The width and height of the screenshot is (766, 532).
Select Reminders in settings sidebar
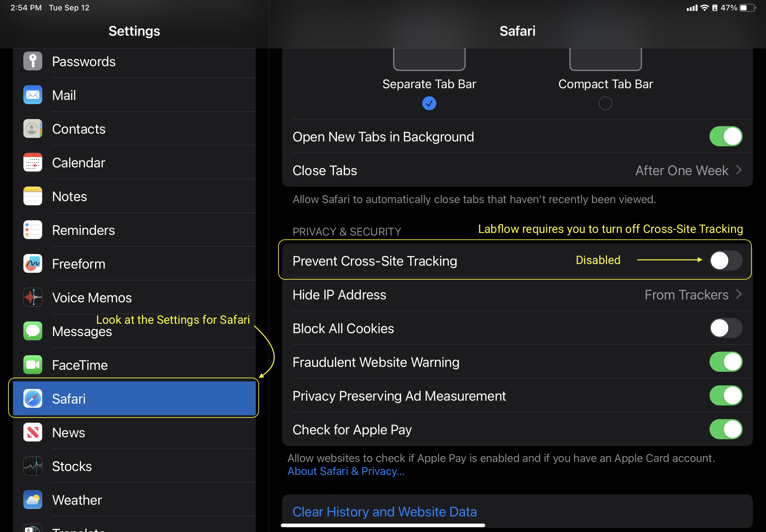pyautogui.click(x=134, y=230)
